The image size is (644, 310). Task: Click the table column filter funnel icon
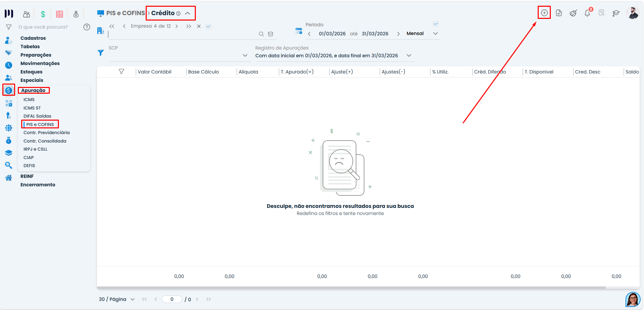(121, 71)
